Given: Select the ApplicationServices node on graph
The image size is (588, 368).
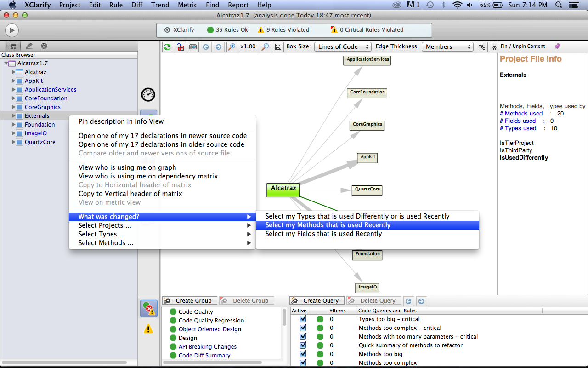Looking at the screenshot, I should (x=367, y=60).
